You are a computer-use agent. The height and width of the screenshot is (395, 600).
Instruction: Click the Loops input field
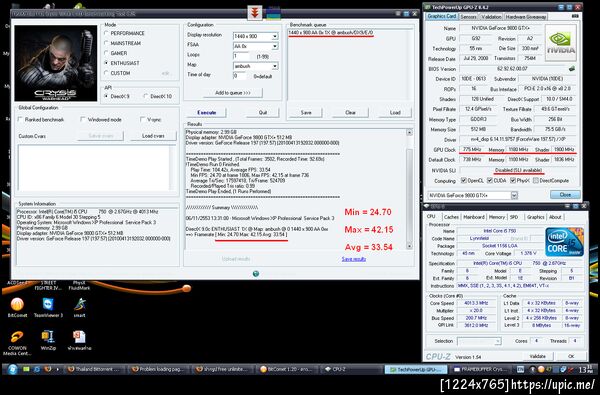point(241,56)
